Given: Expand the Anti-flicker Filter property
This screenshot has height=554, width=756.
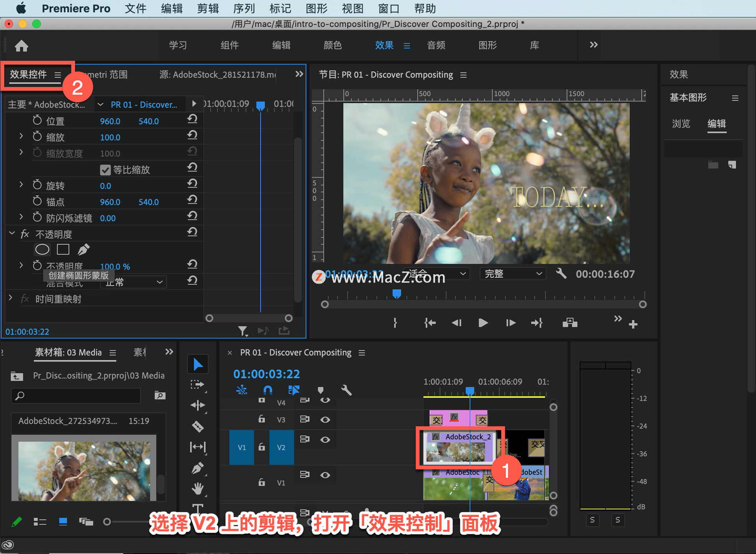Looking at the screenshot, I should (x=21, y=217).
